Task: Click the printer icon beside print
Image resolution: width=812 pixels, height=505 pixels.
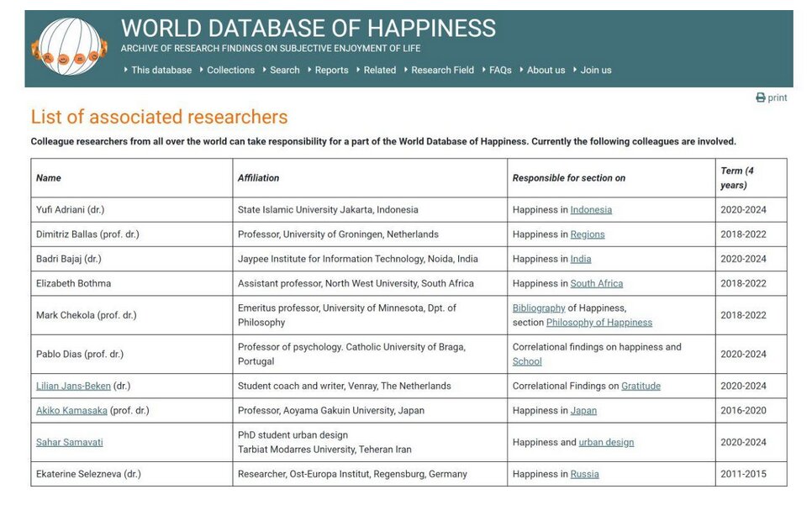Action: pos(760,97)
